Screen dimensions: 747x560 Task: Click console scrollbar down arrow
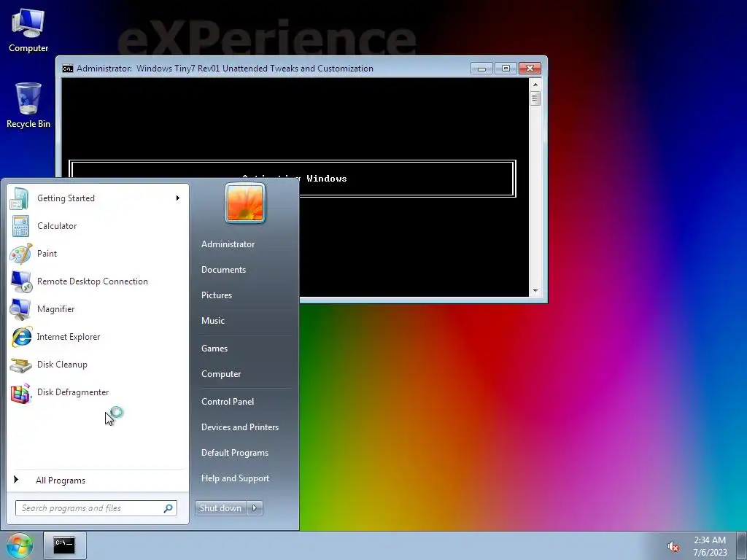pyautogui.click(x=535, y=290)
